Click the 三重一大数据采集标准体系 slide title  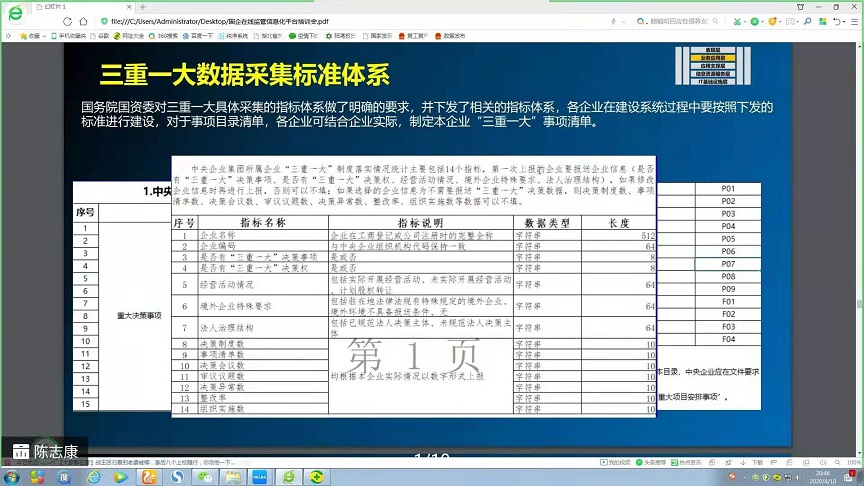(x=245, y=75)
